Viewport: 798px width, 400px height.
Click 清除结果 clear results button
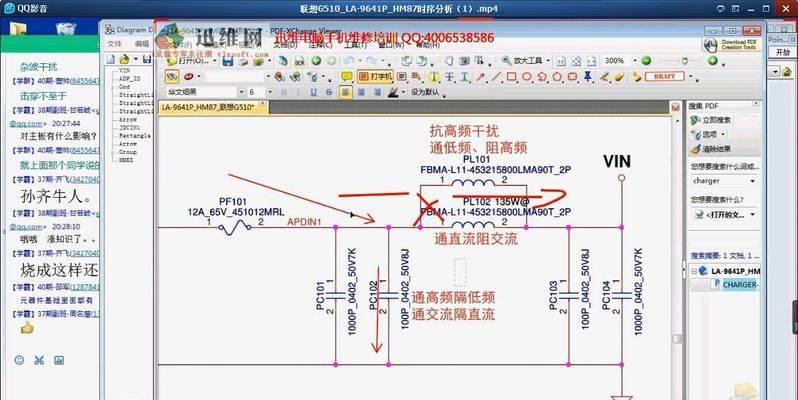[711, 149]
